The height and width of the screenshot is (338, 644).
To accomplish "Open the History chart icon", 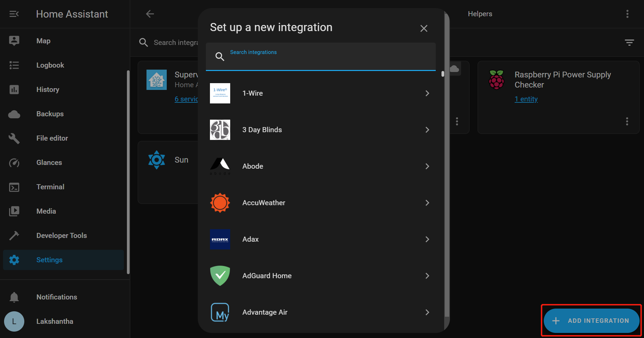I will [x=14, y=90].
